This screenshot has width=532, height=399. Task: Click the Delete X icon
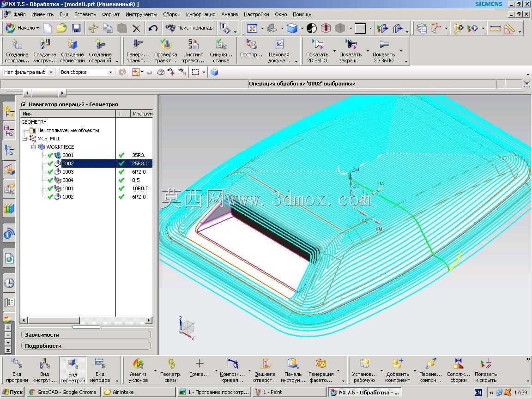click(x=136, y=28)
